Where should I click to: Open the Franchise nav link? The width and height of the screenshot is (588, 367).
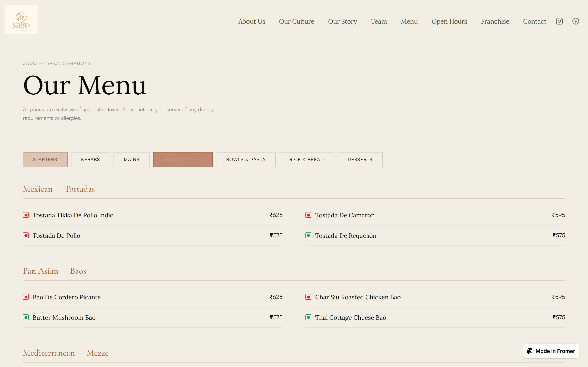[495, 21]
